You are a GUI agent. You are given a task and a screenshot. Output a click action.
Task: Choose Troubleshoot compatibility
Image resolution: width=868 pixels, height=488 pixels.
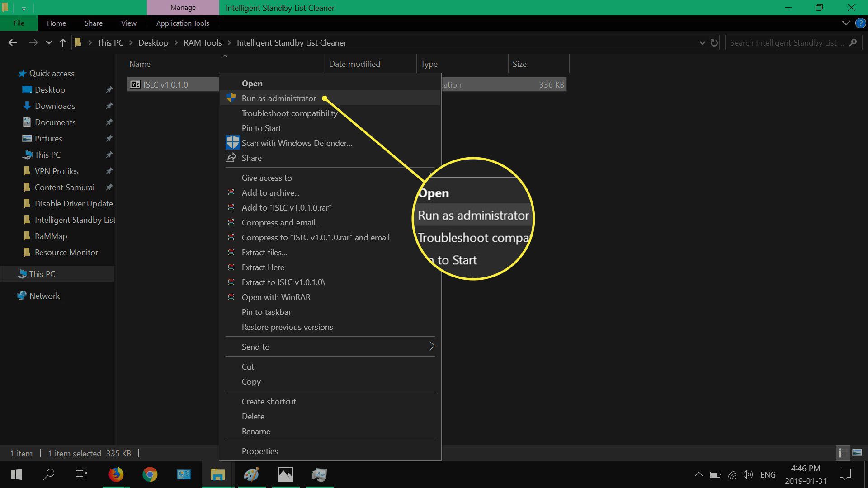[330, 113]
